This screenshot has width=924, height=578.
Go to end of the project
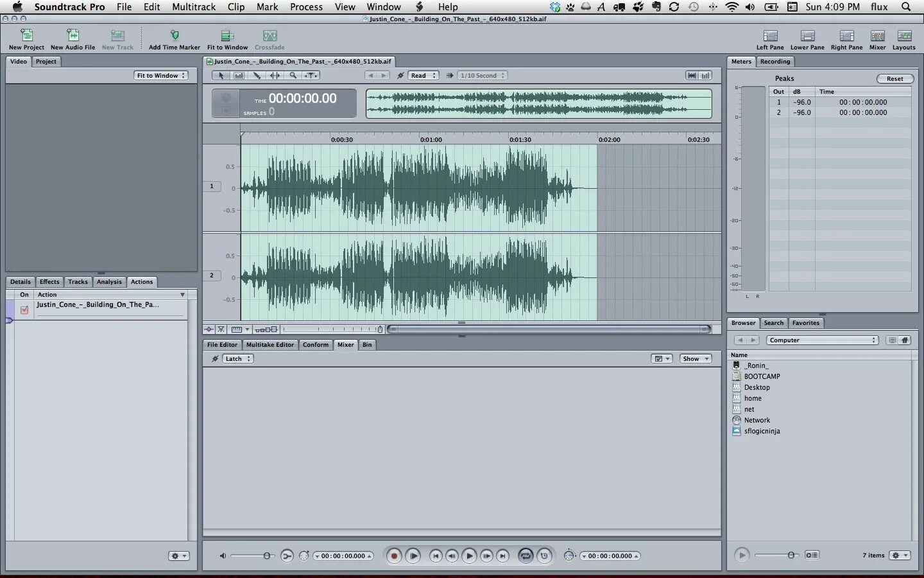pos(503,556)
